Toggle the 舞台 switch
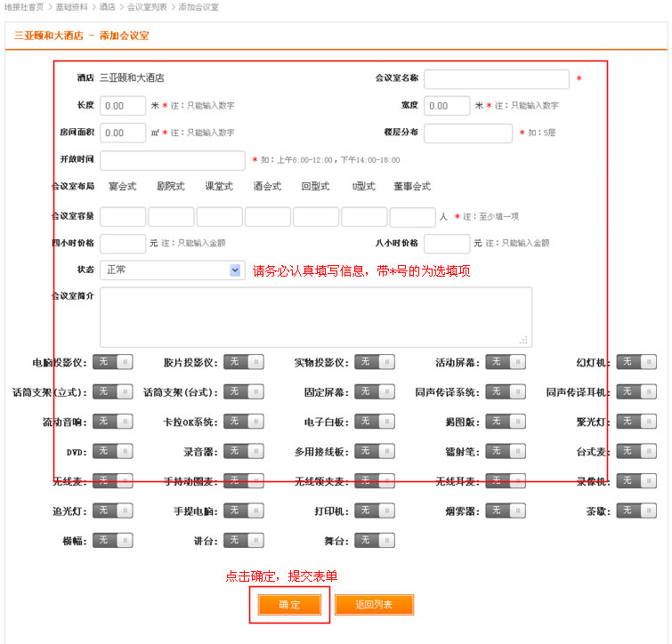The image size is (672, 644). tap(375, 540)
